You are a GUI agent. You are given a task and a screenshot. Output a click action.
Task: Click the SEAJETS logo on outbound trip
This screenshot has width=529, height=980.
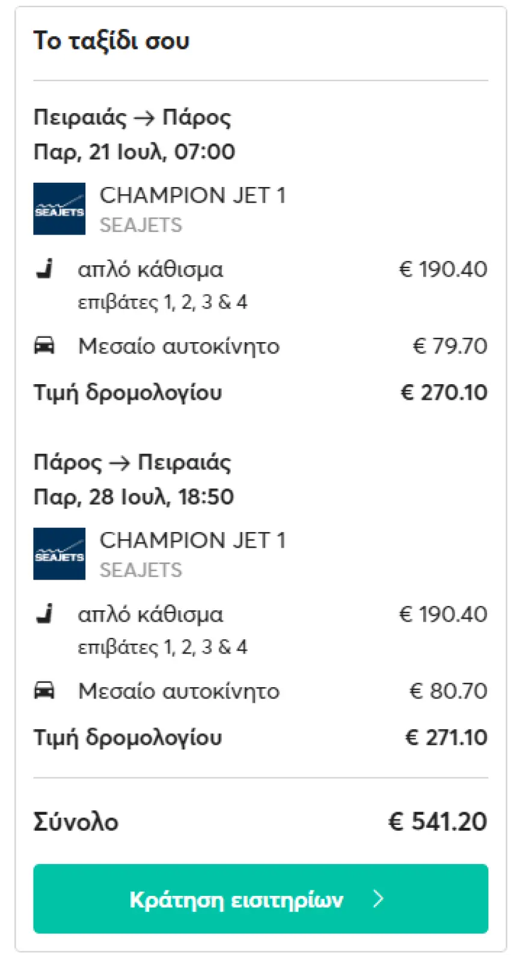coord(59,209)
